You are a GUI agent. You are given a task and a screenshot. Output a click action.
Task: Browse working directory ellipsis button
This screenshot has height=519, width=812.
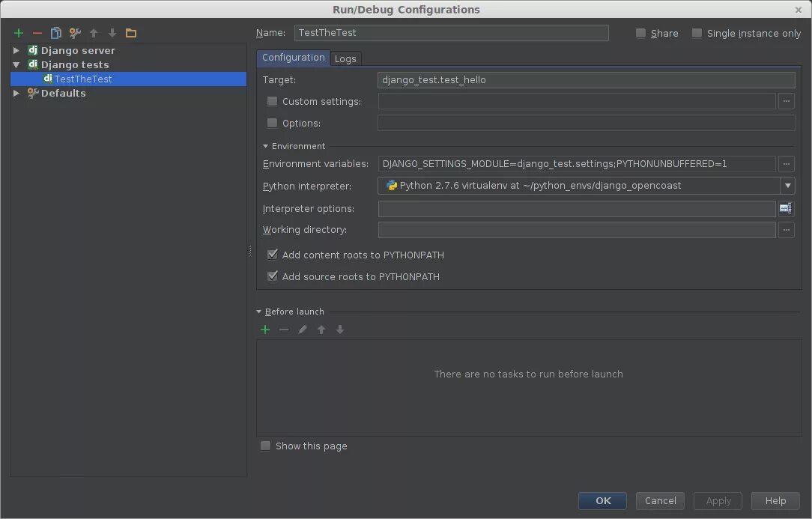(786, 230)
